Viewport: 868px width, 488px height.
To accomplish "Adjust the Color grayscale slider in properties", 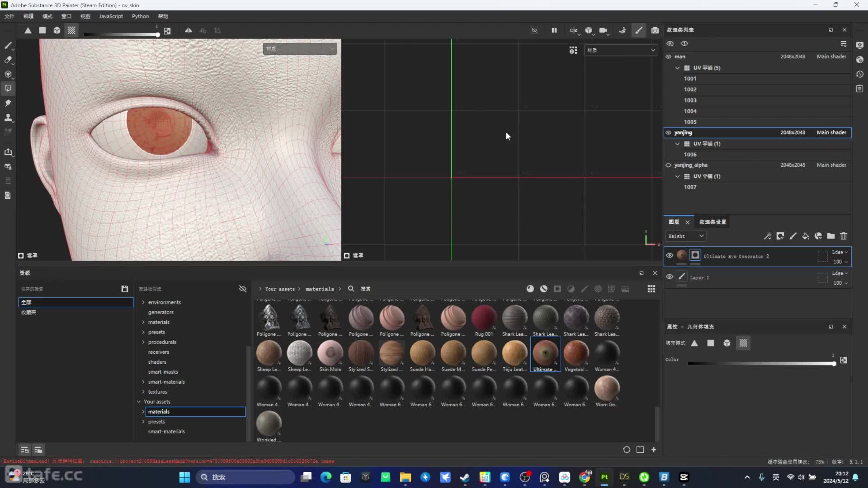I will [x=761, y=364].
